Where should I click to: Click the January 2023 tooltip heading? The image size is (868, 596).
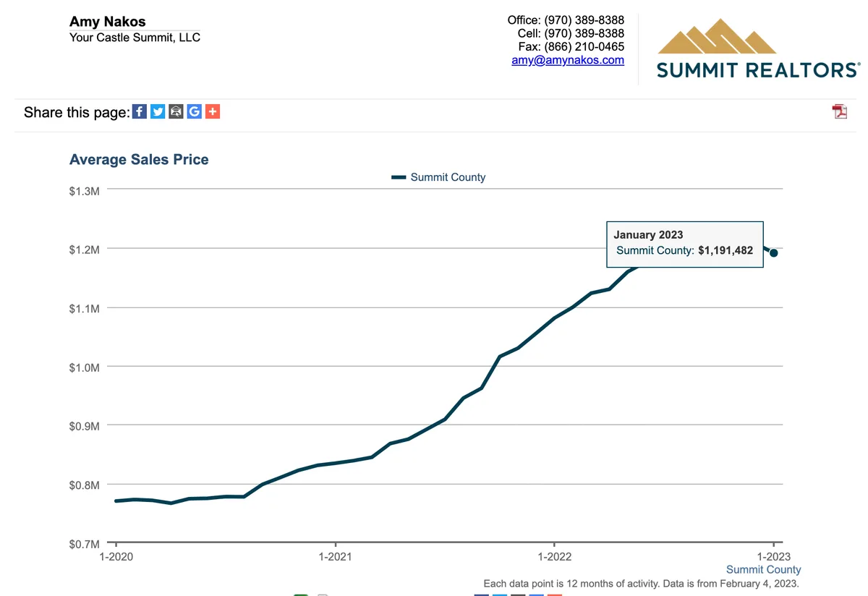point(648,234)
